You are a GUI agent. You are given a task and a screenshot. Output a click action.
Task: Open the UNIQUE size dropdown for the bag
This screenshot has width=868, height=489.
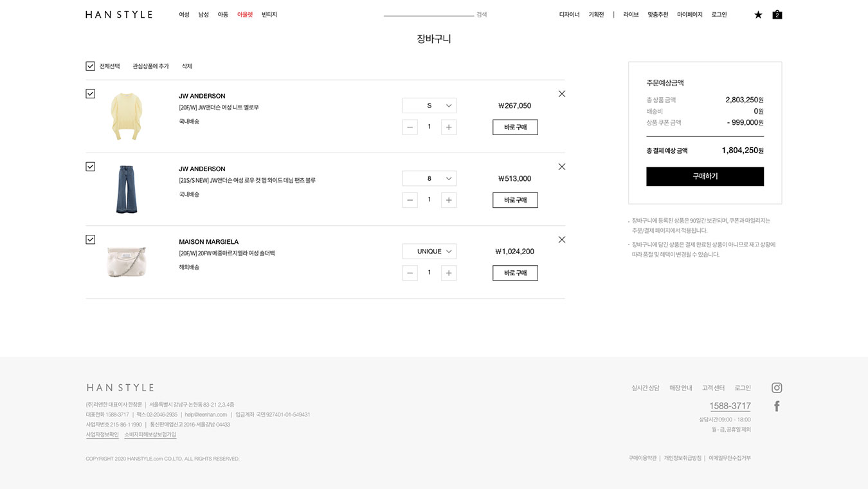click(429, 252)
